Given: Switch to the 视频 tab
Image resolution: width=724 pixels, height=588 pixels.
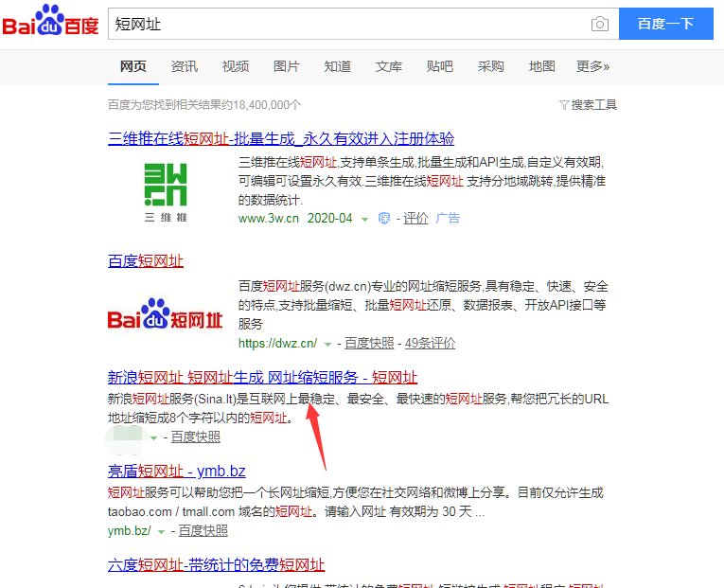Looking at the screenshot, I should click(236, 66).
